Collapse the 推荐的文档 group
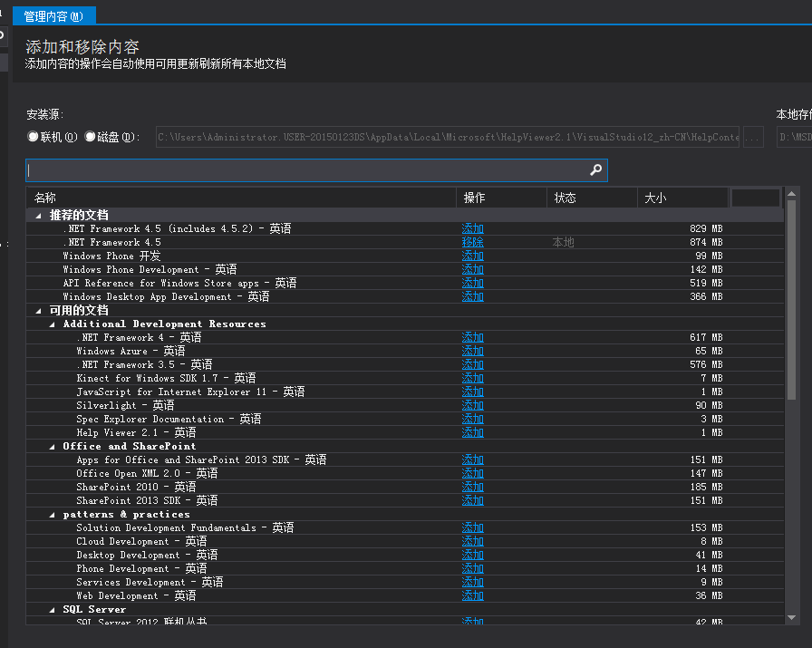812x648 pixels. point(38,216)
